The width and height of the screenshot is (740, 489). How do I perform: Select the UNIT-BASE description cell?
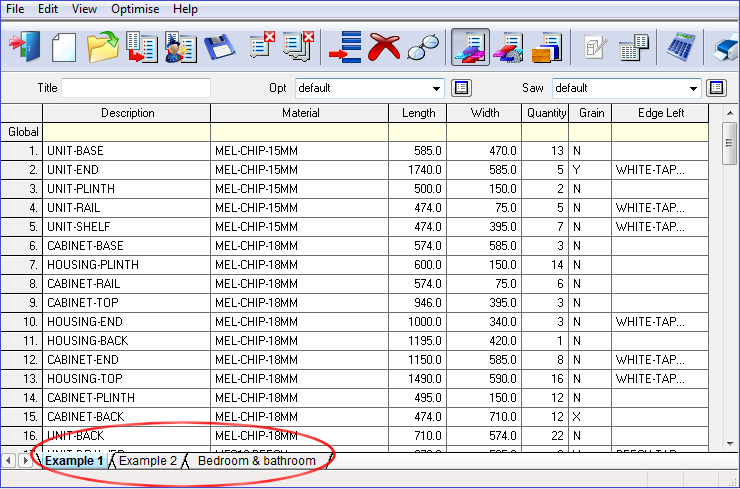point(127,151)
